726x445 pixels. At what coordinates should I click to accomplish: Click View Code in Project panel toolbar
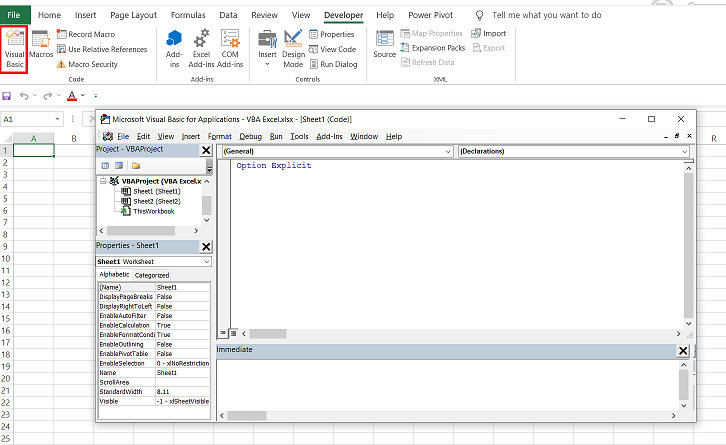click(105, 165)
